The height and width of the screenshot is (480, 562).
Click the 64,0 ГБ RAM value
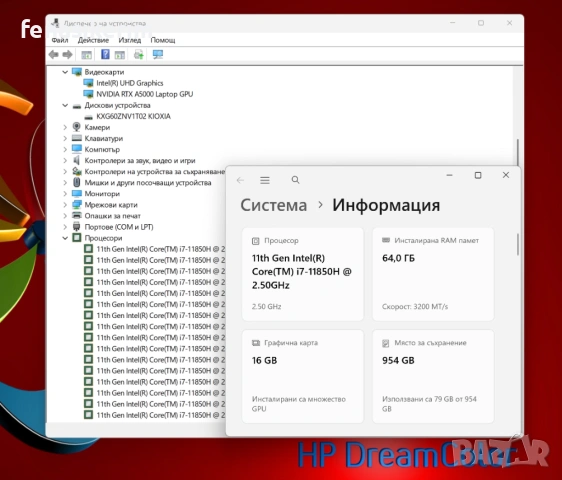[x=398, y=258]
